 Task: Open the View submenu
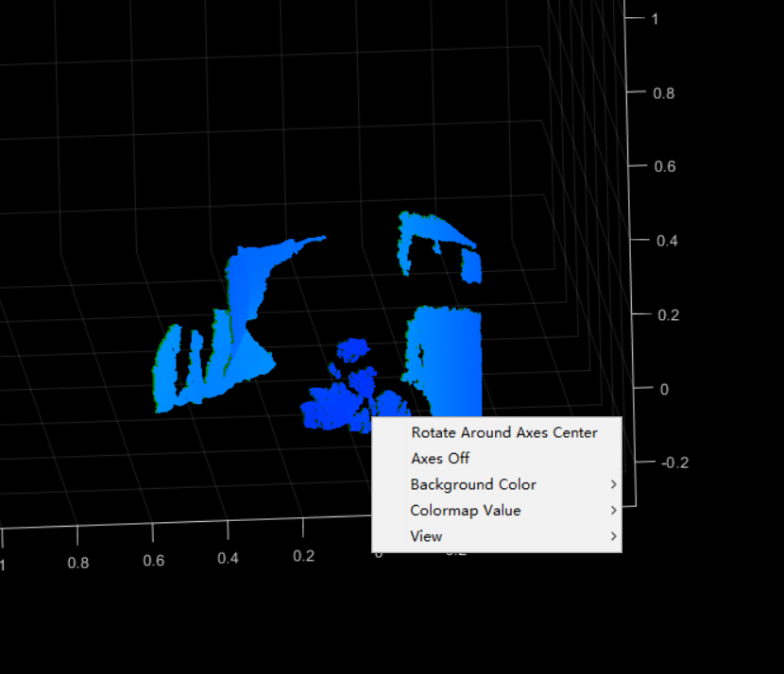[x=425, y=535]
